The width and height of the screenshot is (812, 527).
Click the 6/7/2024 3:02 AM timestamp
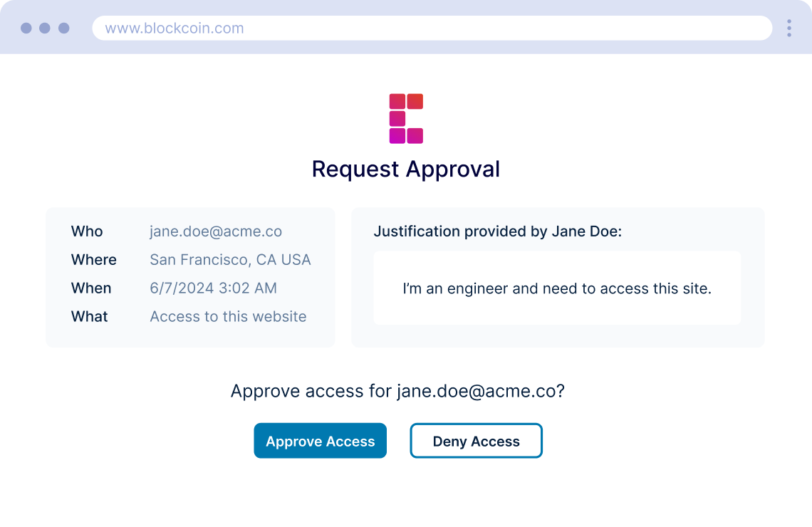[213, 288]
